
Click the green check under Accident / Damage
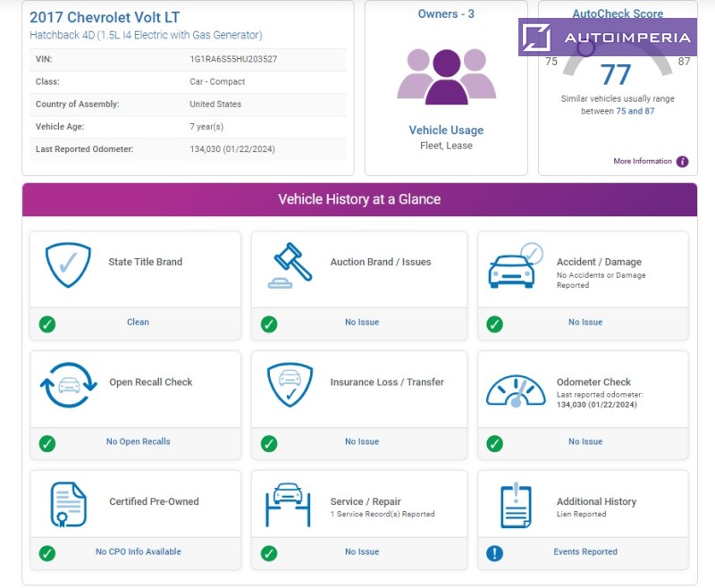[x=495, y=324]
